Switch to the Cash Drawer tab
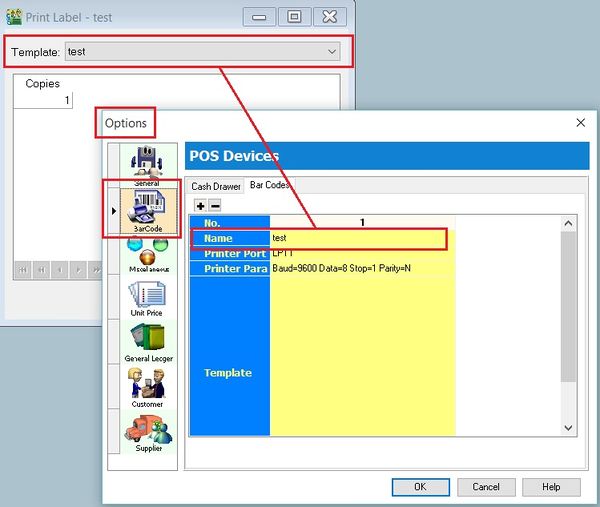Viewport: 600px width, 507px height. (216, 186)
